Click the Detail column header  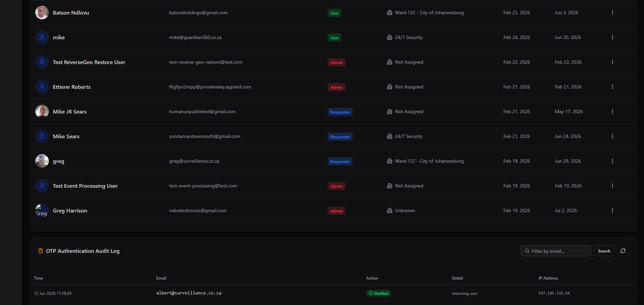point(457,278)
